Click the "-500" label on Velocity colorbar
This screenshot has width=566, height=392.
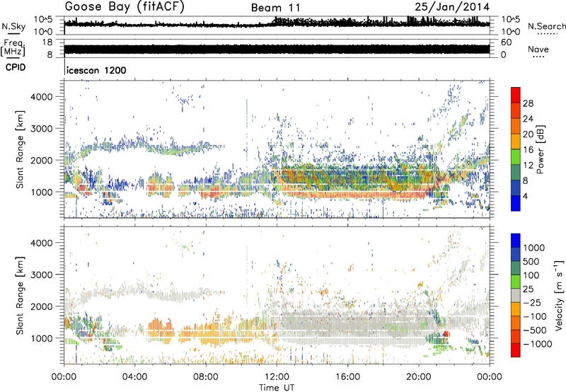[535, 330]
